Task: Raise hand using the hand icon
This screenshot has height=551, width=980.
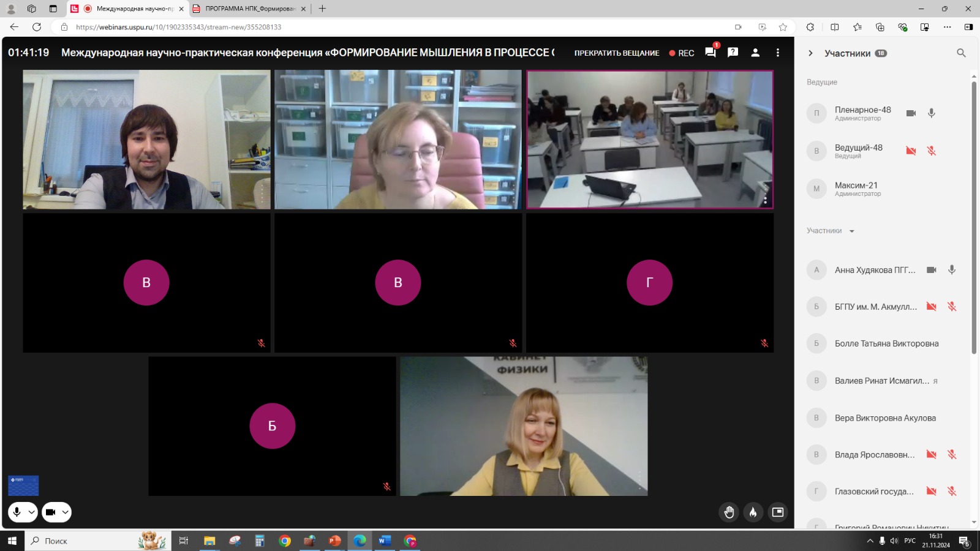Action: [729, 512]
